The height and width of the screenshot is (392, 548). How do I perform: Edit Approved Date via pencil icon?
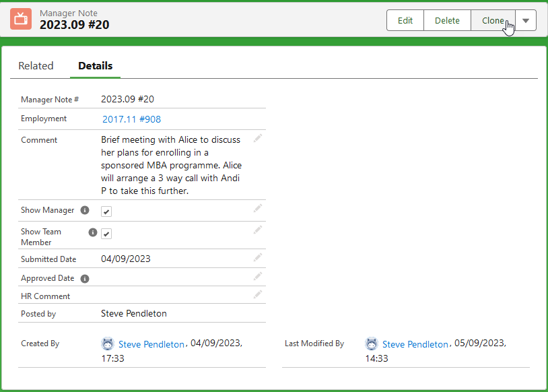(257, 276)
